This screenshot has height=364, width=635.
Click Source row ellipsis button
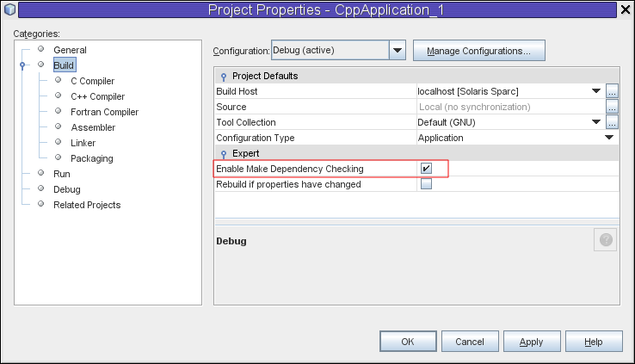(612, 107)
